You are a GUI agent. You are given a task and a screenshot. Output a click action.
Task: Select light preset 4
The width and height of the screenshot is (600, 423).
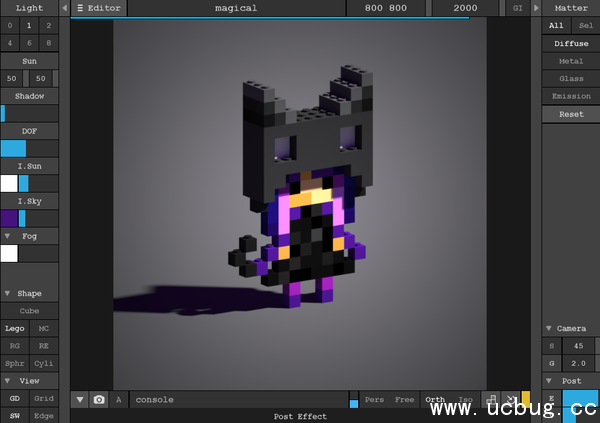pos(10,43)
